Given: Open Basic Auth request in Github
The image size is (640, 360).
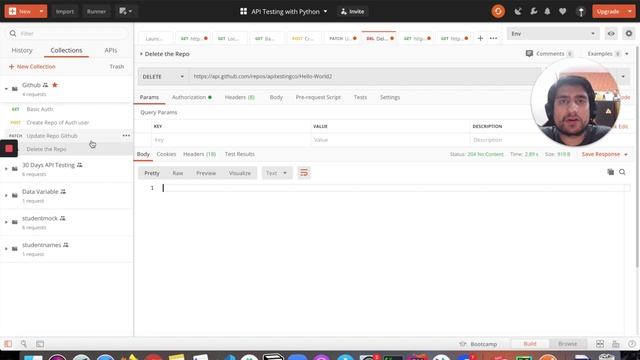Looking at the screenshot, I should point(40,109).
